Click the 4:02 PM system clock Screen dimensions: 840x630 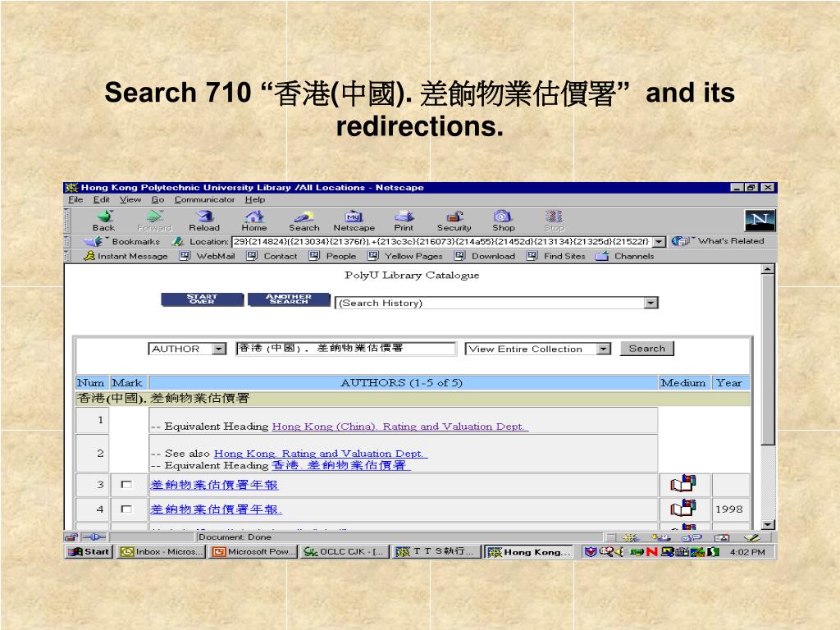point(747,552)
